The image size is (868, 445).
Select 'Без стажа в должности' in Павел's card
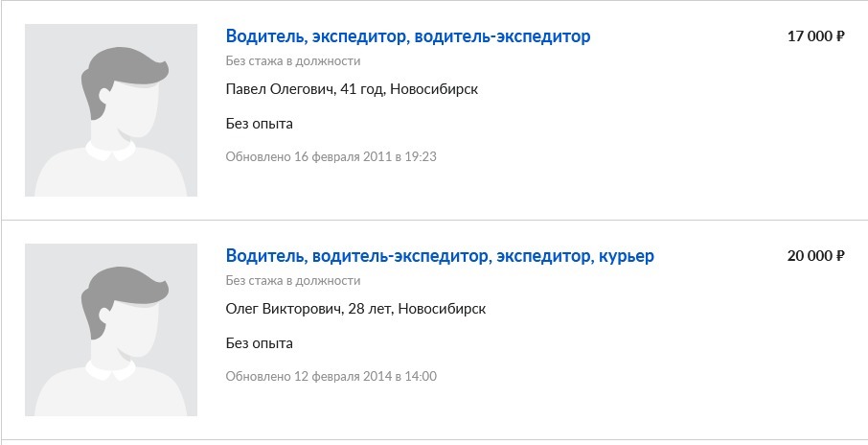293,61
